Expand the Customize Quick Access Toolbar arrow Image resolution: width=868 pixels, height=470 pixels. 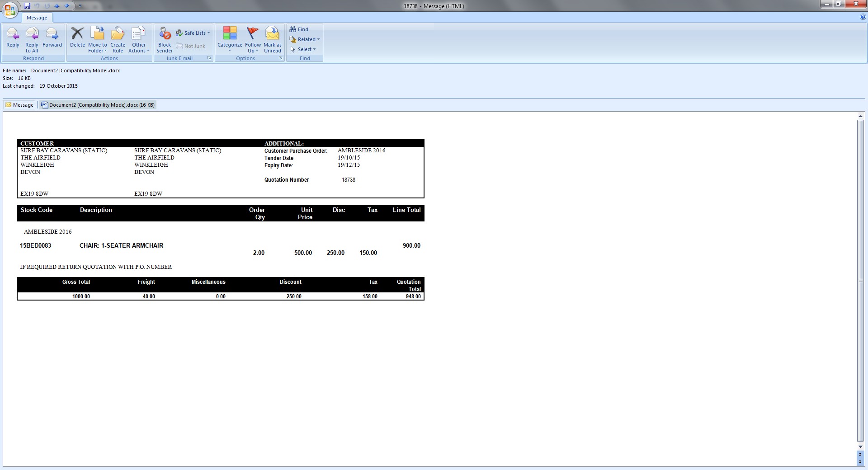click(80, 6)
